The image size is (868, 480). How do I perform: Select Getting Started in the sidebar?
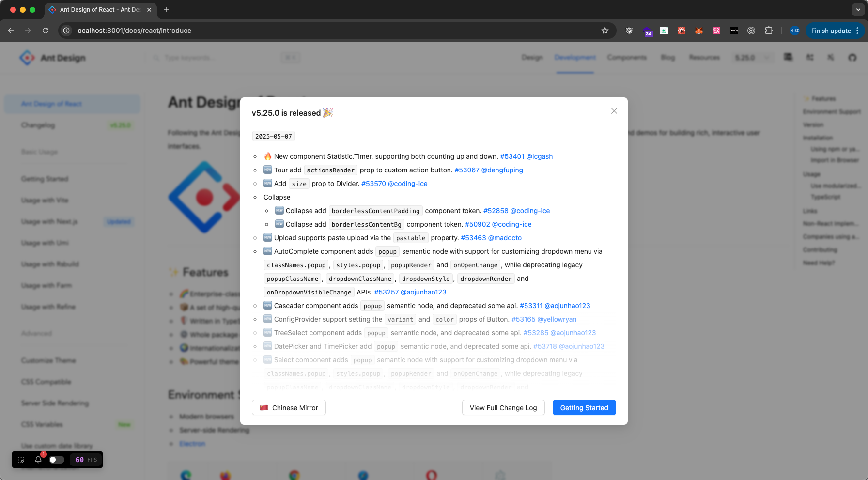point(72,179)
